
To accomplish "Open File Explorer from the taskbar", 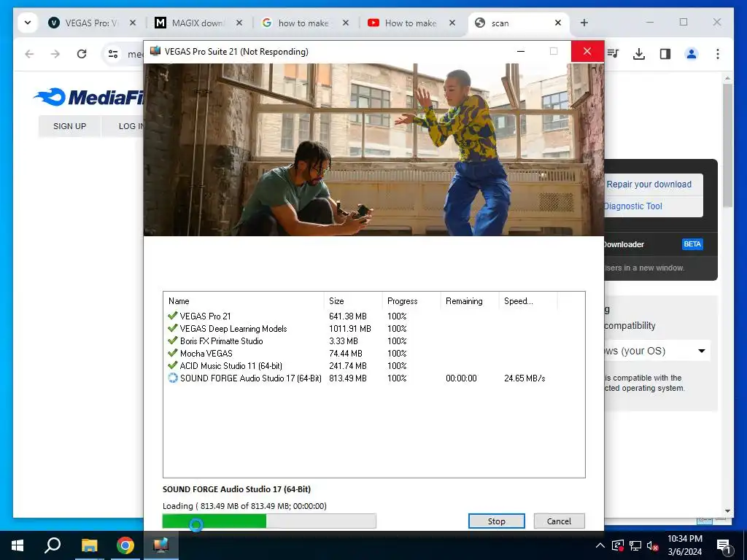I will 89,545.
